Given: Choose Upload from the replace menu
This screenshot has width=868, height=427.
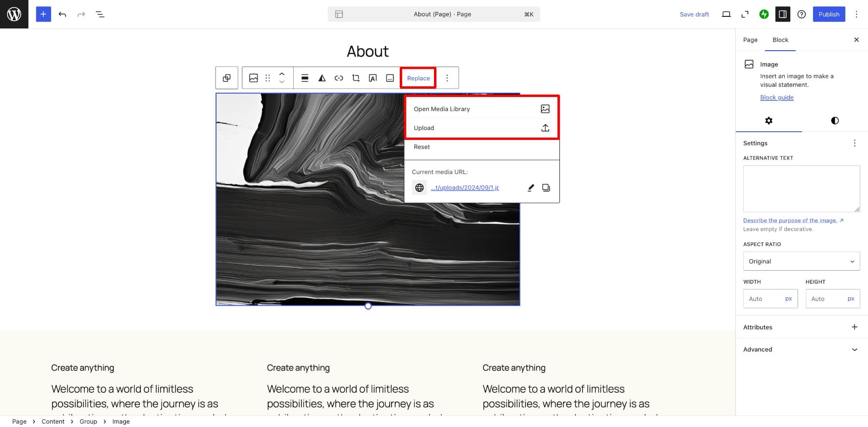Looking at the screenshot, I should tap(482, 128).
